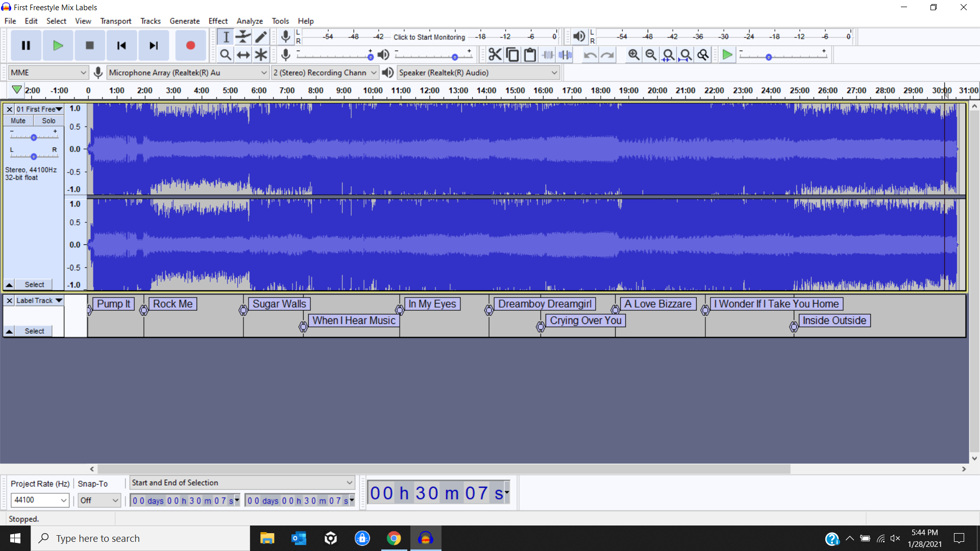Open the audio host dropdown showing MME
The height and width of the screenshot is (551, 980).
click(47, 72)
